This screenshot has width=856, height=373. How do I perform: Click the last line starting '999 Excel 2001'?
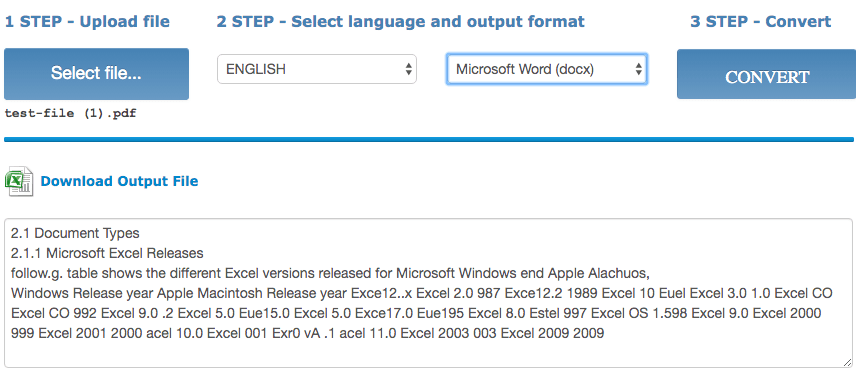click(x=307, y=333)
